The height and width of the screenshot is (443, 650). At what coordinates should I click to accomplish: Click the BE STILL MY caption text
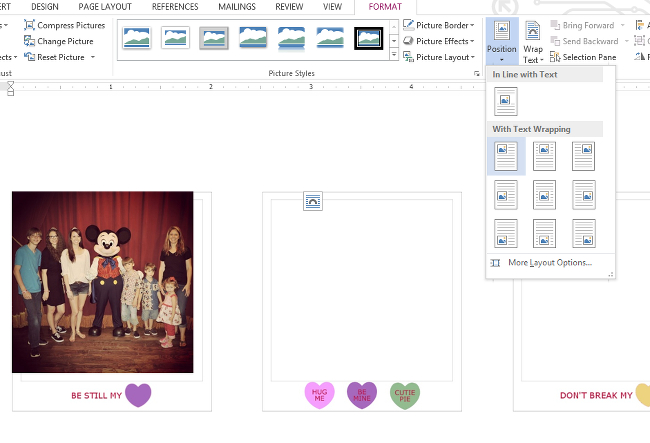coord(97,396)
